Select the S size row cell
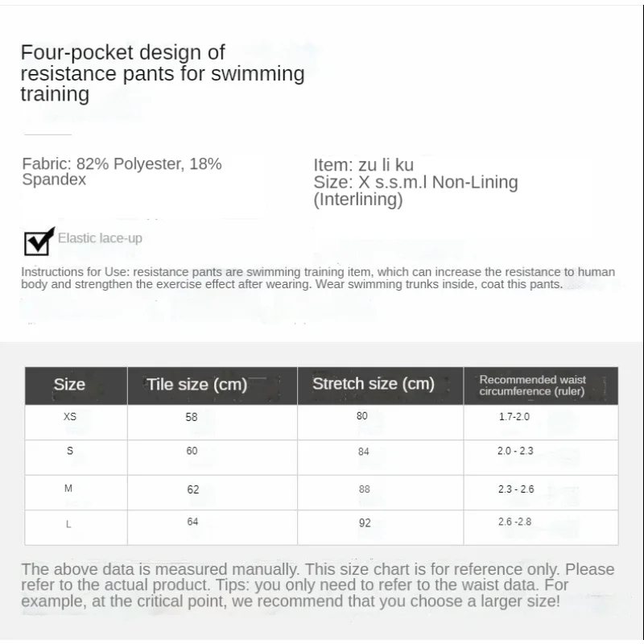 (x=76, y=457)
